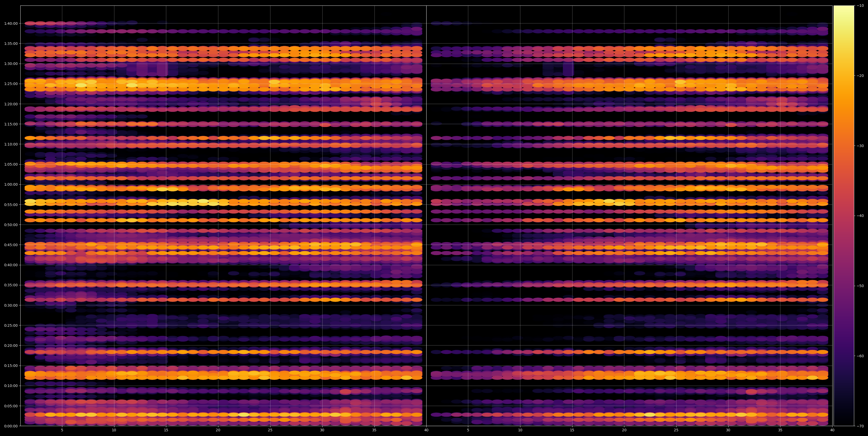868x436 pixels.
Task: Select the 0:50:00 y-axis tick label
Action: tap(11, 225)
